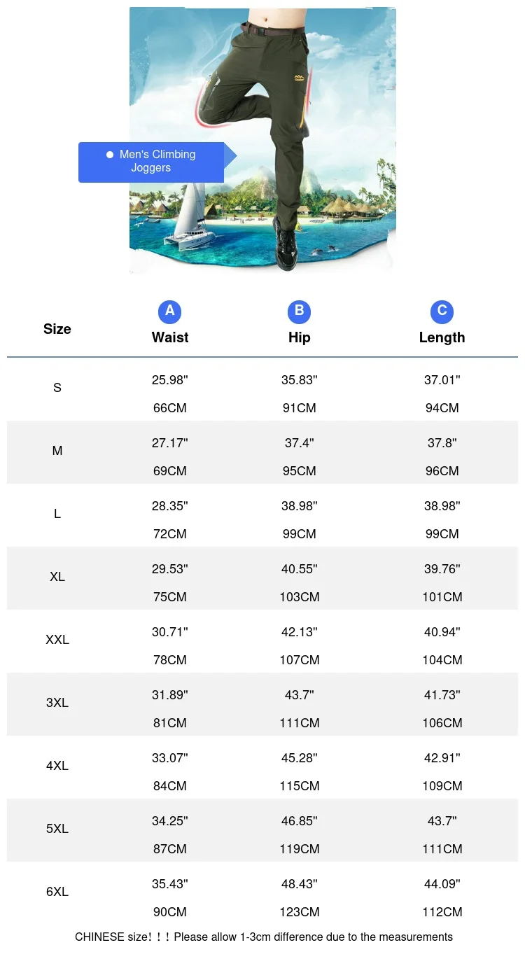Click the S size row label
525x980 pixels.
[x=57, y=388]
